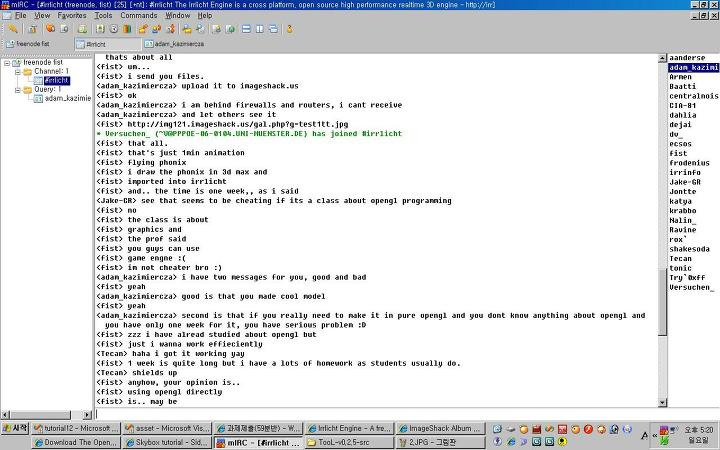Screen dimensions: 720x450
Task: Open the Tools menu
Action: tap(103, 16)
